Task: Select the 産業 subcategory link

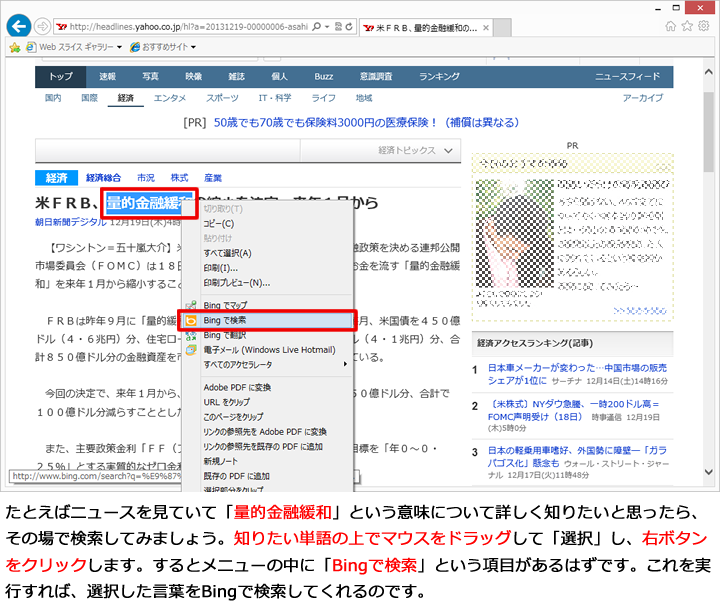Action: (x=213, y=178)
